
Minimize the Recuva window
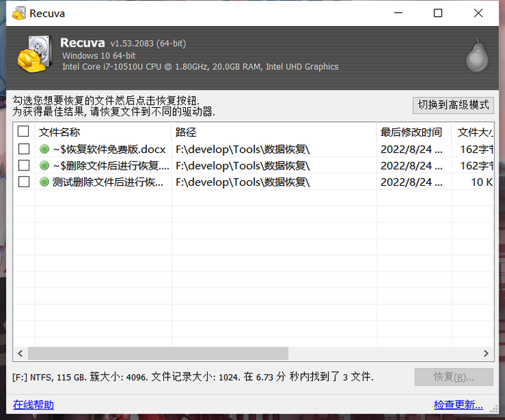tap(398, 13)
